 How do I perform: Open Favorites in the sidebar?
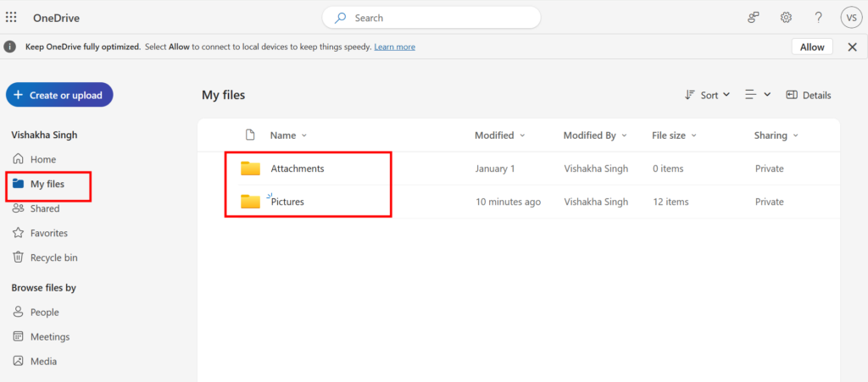48,233
